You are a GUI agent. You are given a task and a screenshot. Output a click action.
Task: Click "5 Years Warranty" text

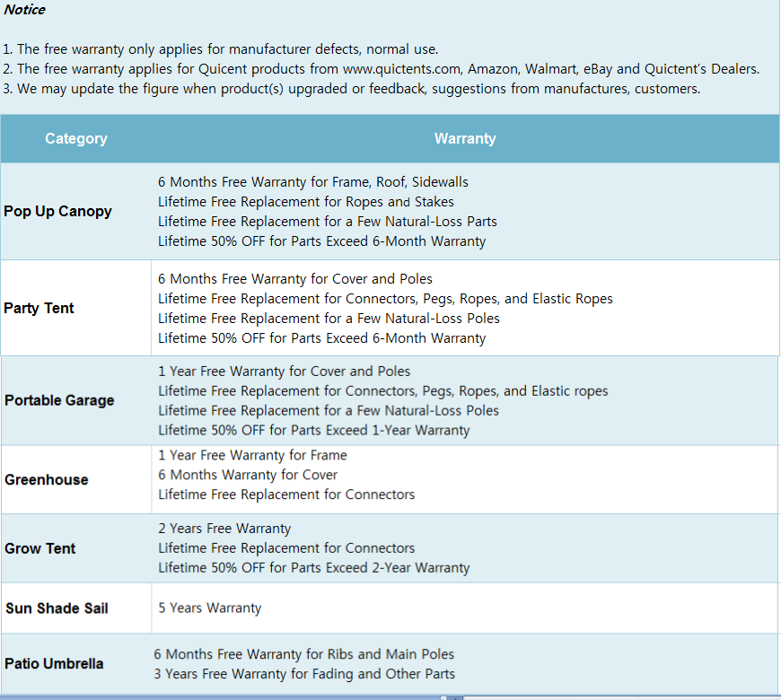[x=210, y=608]
